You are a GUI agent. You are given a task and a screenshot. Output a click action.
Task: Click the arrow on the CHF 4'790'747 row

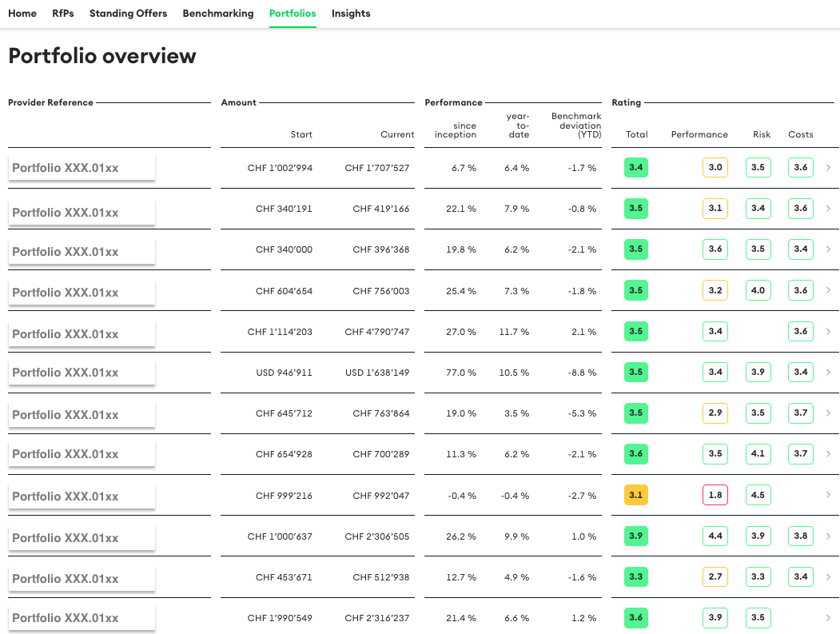pyautogui.click(x=828, y=331)
